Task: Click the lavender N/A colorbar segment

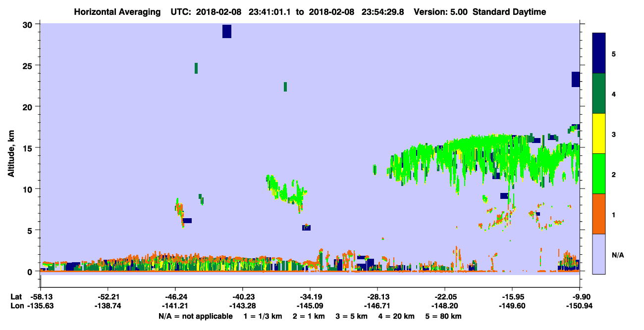Action: [x=599, y=254]
